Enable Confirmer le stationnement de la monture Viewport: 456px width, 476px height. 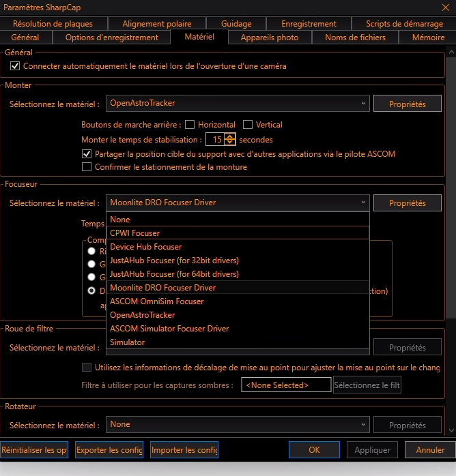tap(87, 167)
